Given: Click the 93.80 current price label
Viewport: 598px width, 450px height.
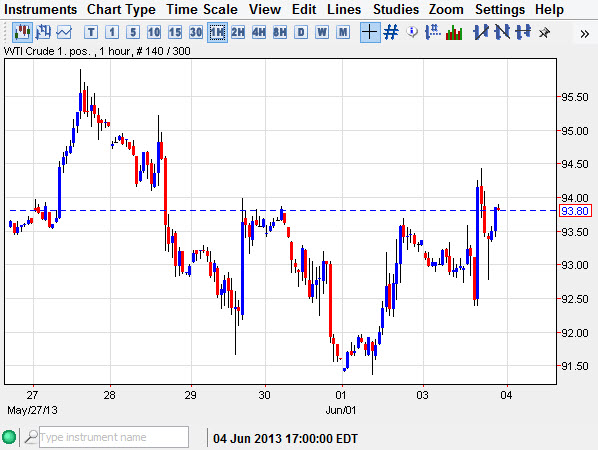Looking at the screenshot, I should click(575, 211).
